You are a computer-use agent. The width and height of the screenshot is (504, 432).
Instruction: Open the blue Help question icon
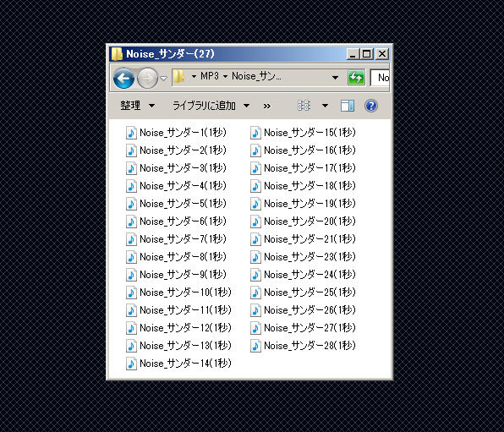[371, 106]
